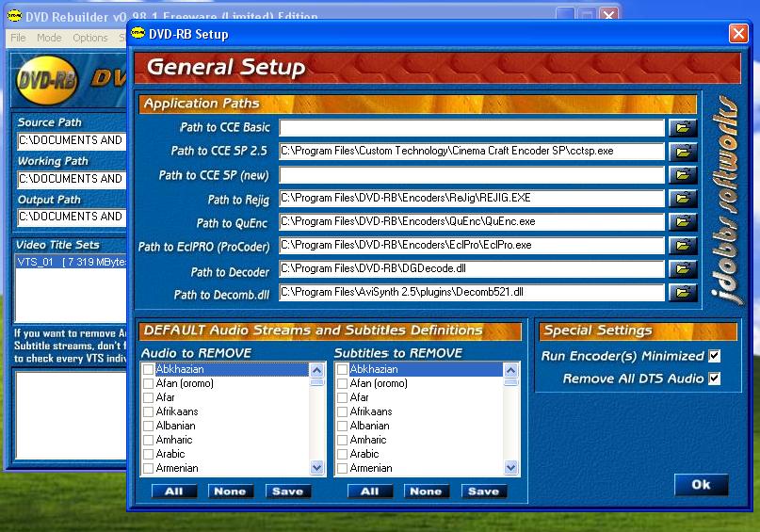Check Amharic in Subtitles to REMOVE
The image size is (760, 532).
click(x=342, y=440)
